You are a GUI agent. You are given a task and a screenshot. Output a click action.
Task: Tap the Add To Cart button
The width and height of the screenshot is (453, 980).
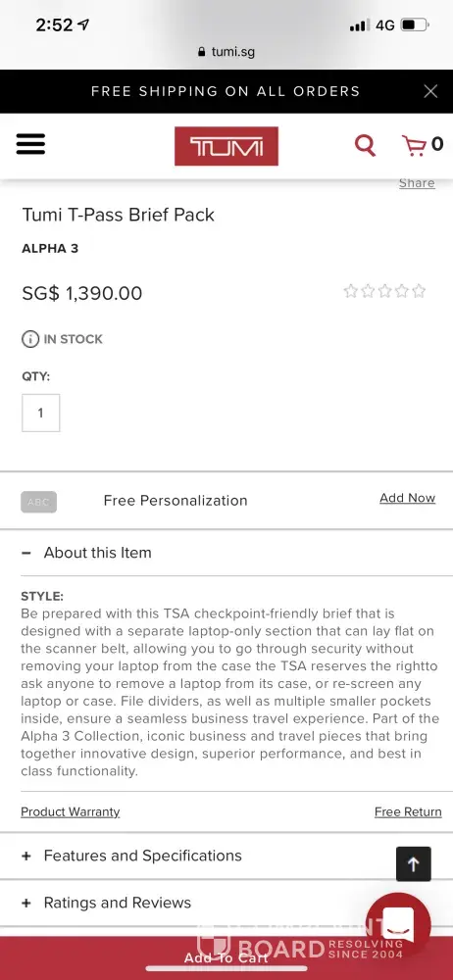(226, 958)
